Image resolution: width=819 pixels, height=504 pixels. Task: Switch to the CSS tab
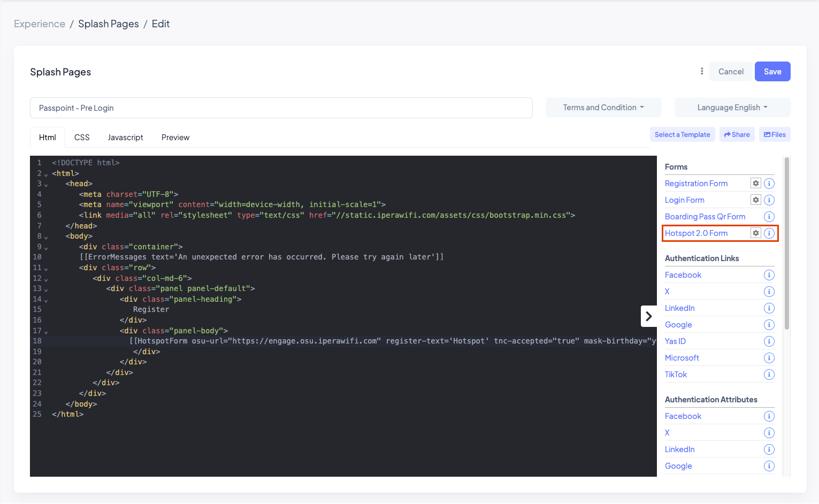click(82, 138)
